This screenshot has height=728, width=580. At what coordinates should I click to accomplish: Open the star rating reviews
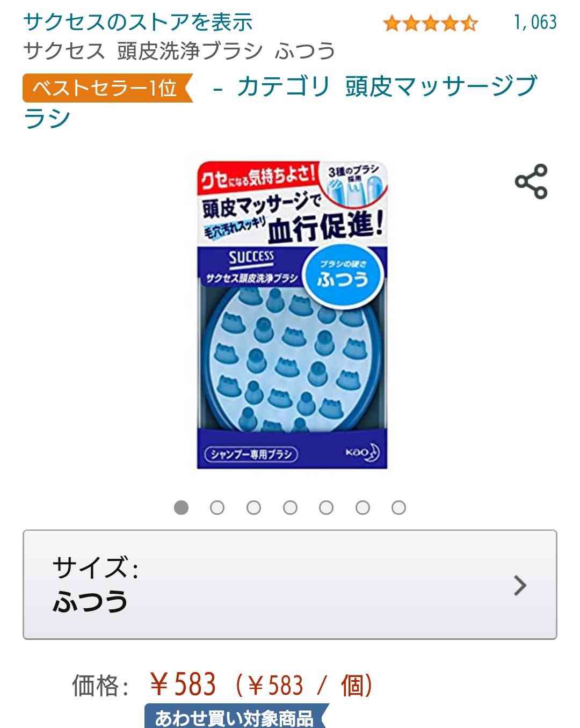click(x=430, y=24)
